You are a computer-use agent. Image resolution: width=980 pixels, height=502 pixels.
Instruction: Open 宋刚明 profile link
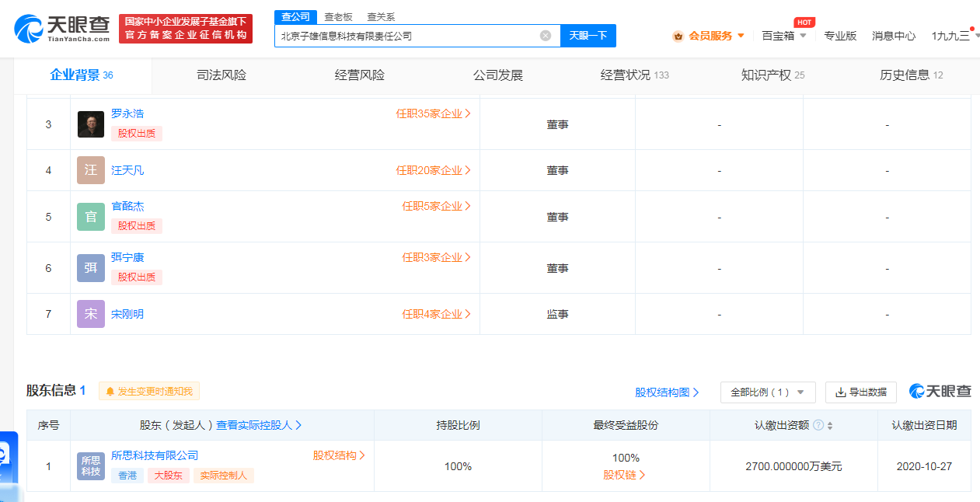point(127,314)
